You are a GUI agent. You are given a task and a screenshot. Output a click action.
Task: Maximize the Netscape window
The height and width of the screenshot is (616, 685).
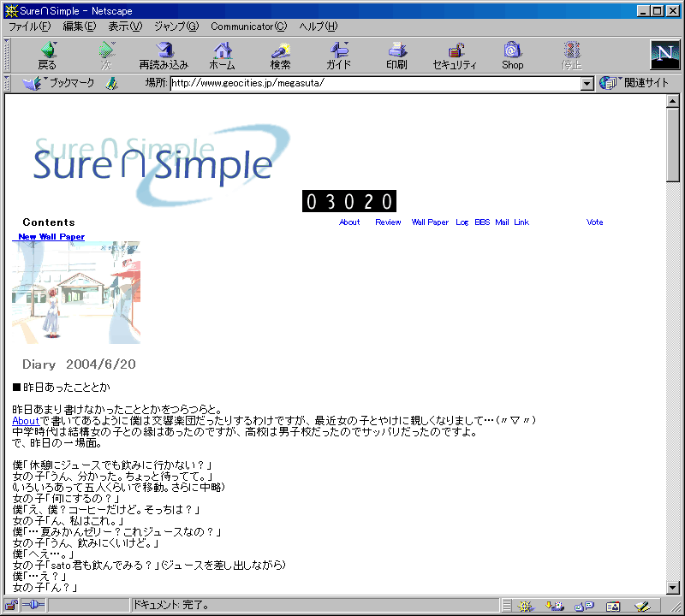[657, 11]
